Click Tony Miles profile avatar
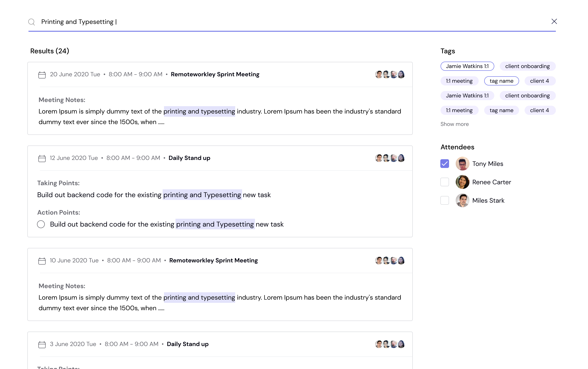The width and height of the screenshot is (588, 369). pyautogui.click(x=462, y=163)
